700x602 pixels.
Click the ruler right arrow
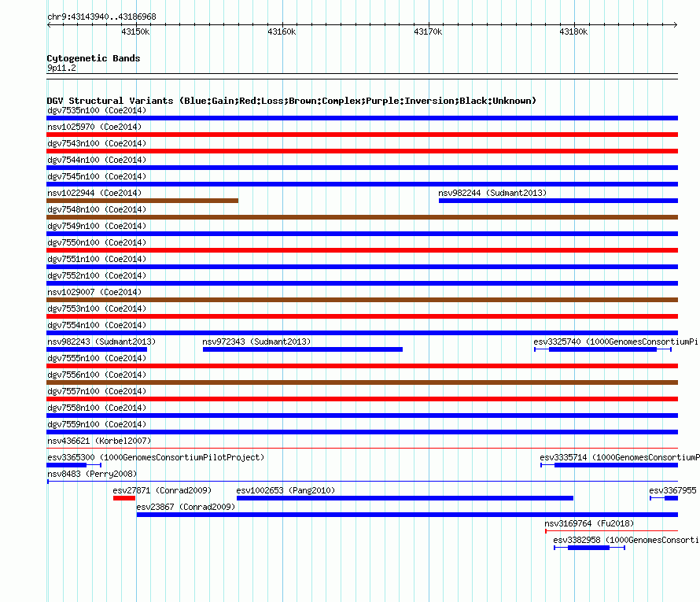675,24
